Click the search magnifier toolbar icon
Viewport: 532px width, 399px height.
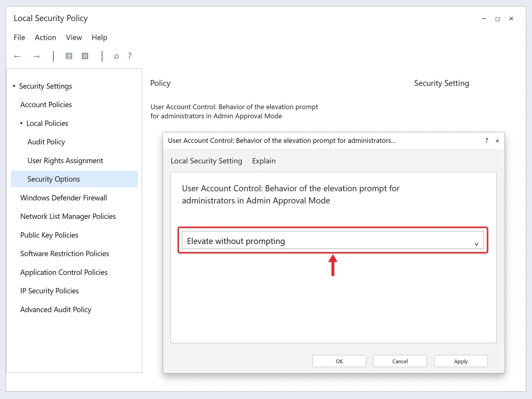[116, 57]
